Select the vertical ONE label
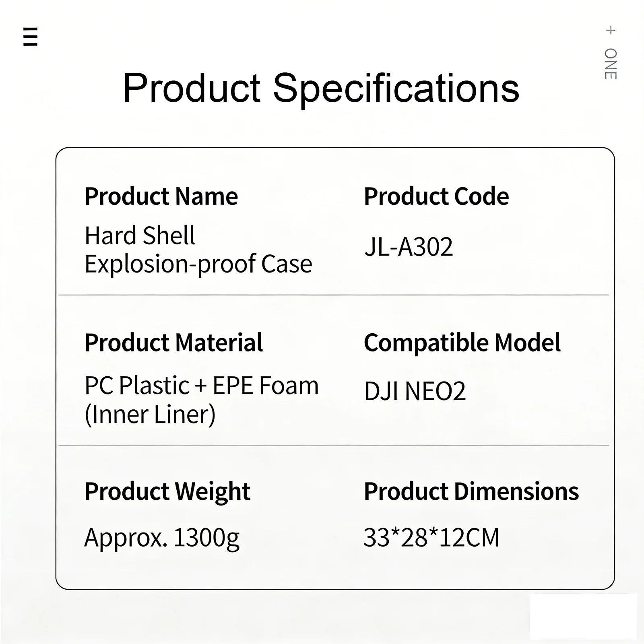644x644 pixels. click(x=611, y=64)
